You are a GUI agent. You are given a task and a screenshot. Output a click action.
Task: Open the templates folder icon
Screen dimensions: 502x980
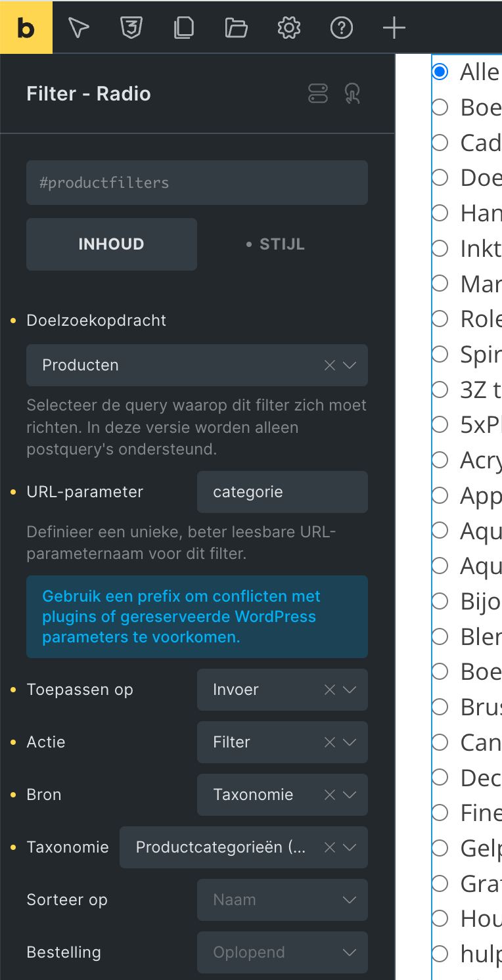tap(237, 28)
